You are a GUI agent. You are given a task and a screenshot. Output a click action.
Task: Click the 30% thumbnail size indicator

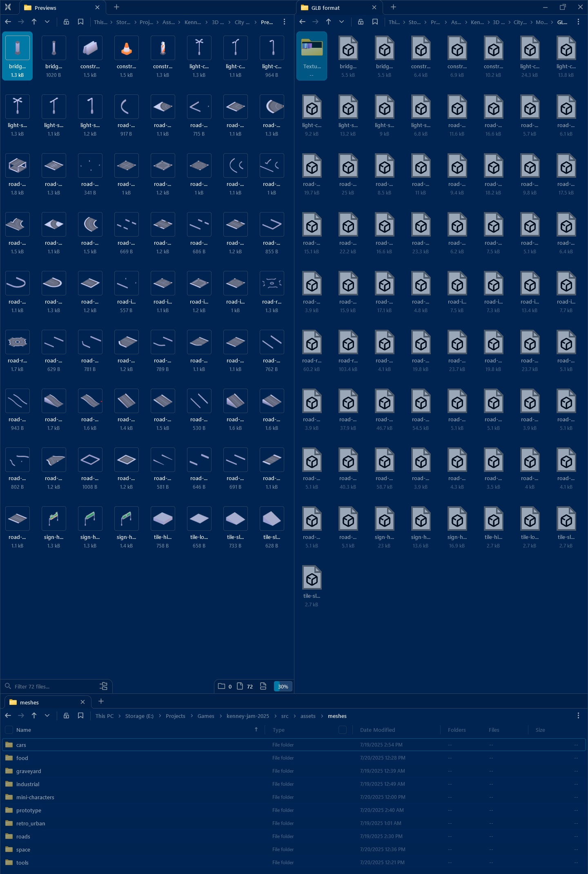(283, 686)
